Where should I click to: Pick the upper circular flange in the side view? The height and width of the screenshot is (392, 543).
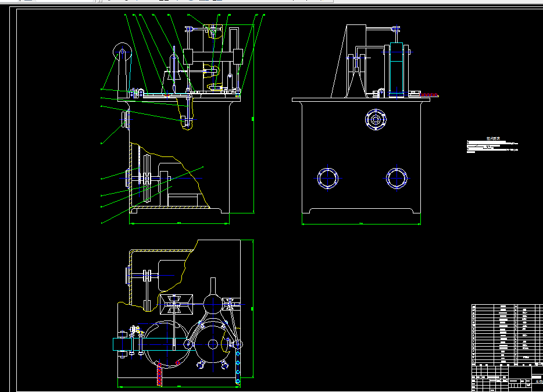point(376,119)
